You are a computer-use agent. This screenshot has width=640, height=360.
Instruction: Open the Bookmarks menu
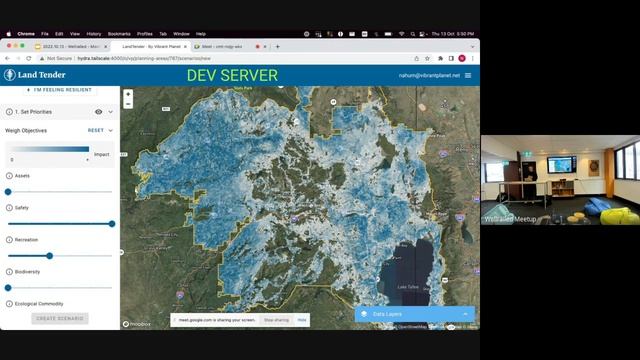(x=119, y=34)
